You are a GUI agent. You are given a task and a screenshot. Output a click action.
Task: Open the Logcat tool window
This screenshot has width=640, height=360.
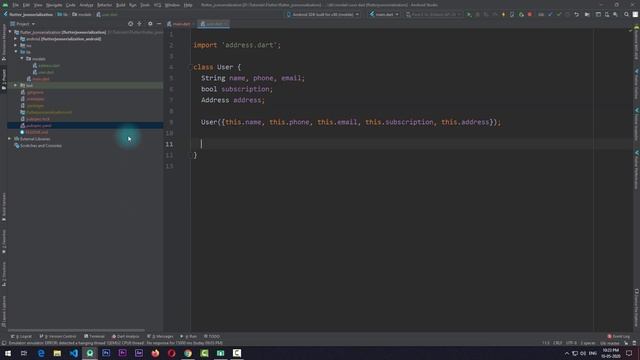click(x=22, y=336)
